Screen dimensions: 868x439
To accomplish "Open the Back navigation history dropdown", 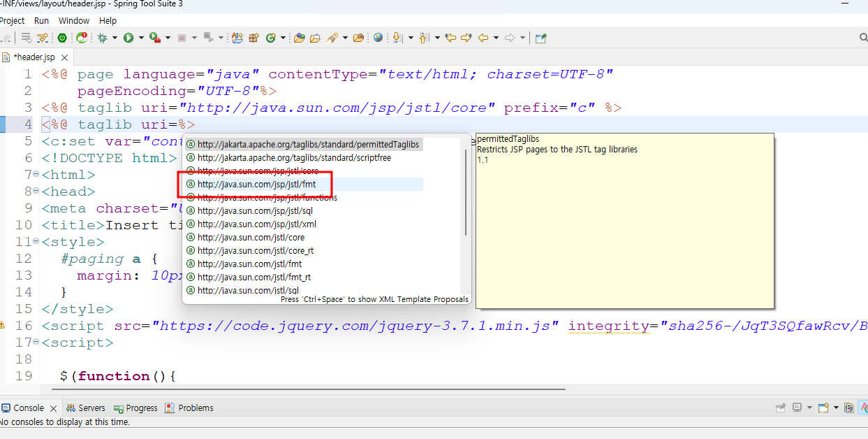I will point(496,38).
